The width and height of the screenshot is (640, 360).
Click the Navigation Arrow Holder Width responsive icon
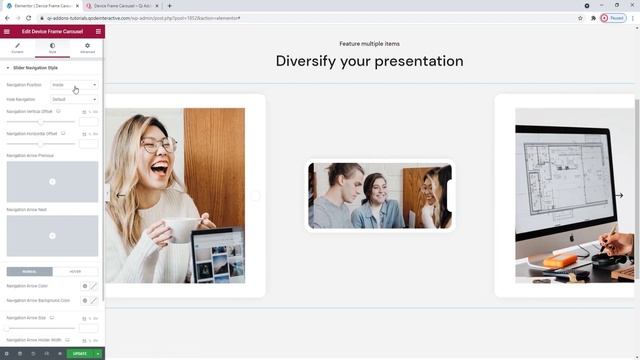pos(67,340)
